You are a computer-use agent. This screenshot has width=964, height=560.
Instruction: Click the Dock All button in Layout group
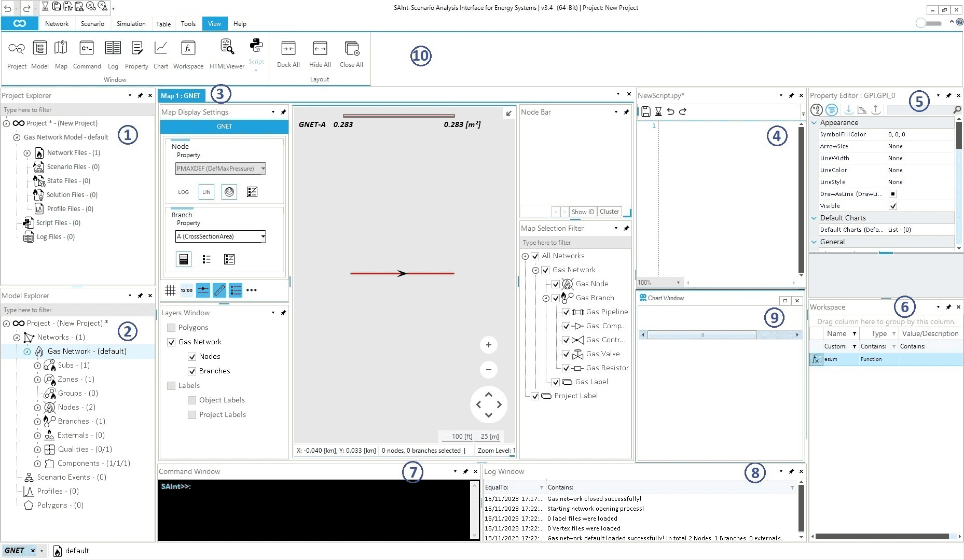point(288,52)
